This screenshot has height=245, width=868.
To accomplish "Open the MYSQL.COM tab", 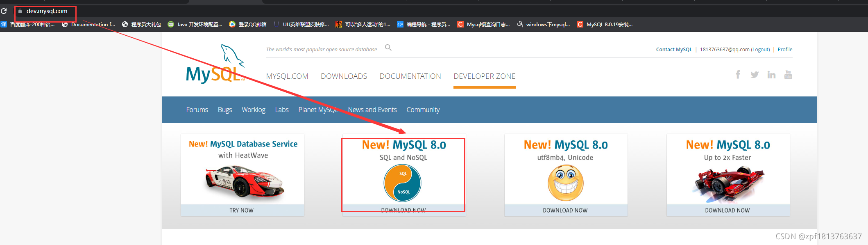I will point(287,76).
